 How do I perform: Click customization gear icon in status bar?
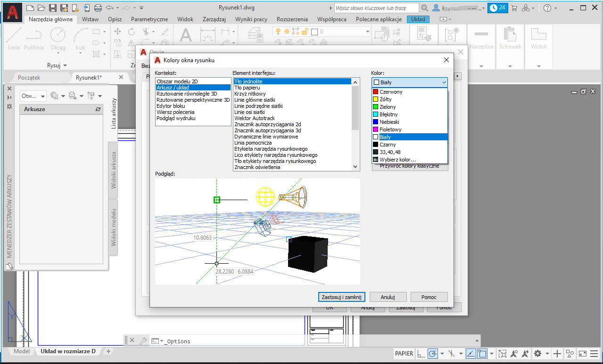pyautogui.click(x=537, y=353)
